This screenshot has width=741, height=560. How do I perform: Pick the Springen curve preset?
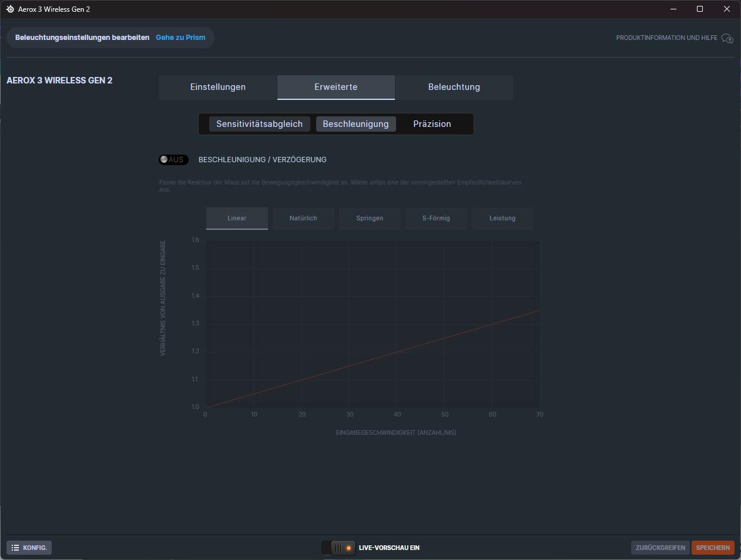[x=370, y=218]
